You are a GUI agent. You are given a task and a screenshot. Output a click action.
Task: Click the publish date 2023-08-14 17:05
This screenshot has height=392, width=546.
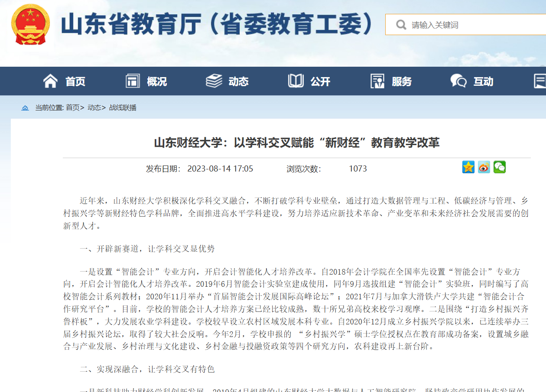click(220, 168)
